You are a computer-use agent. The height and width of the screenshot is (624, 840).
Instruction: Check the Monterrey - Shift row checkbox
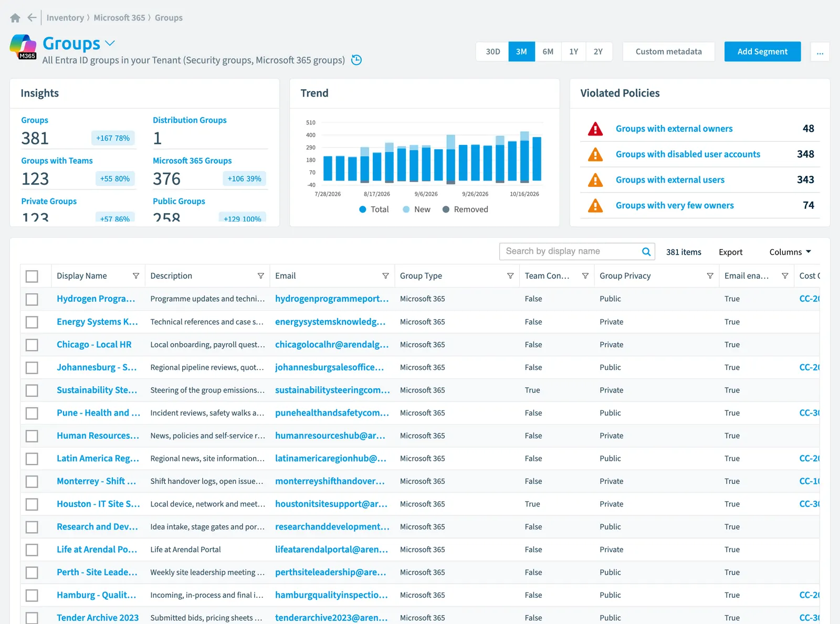click(x=32, y=481)
